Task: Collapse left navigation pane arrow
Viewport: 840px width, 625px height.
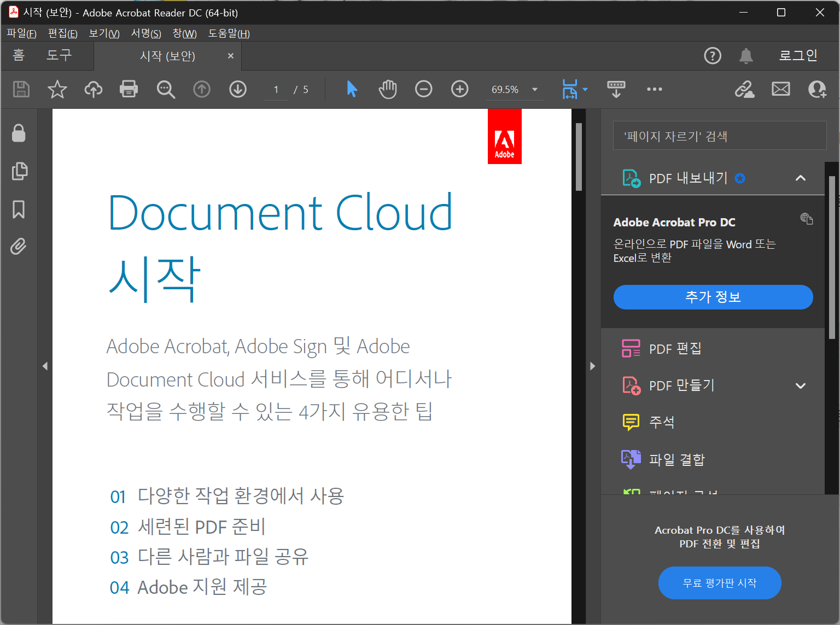Action: click(x=45, y=366)
